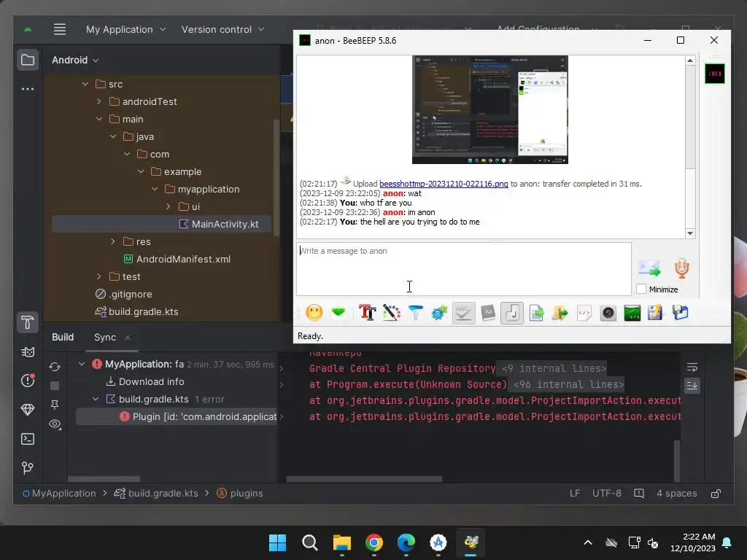
Task: Click the code snippet </> page icon
Action: [584, 313]
